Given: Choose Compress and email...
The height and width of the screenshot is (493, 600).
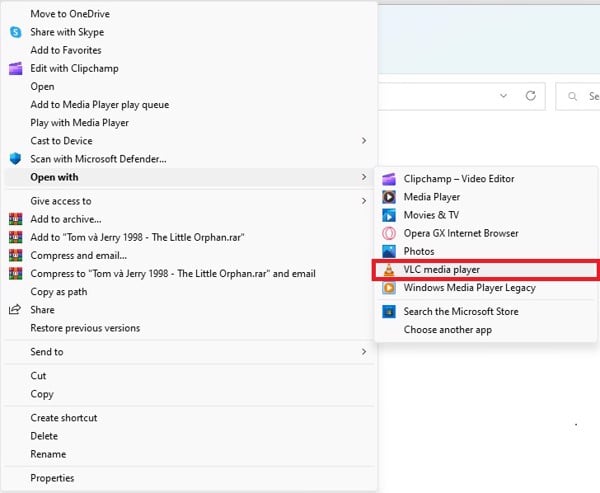Looking at the screenshot, I should click(x=78, y=255).
